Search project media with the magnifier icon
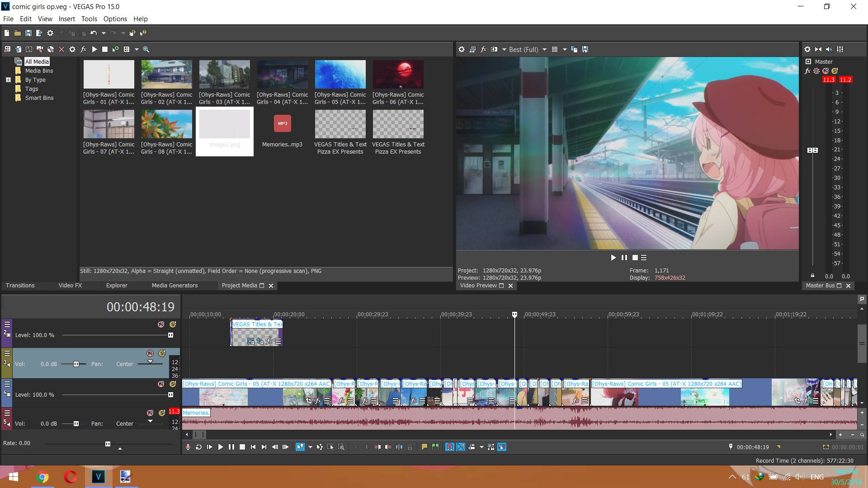868x488 pixels. 146,49
